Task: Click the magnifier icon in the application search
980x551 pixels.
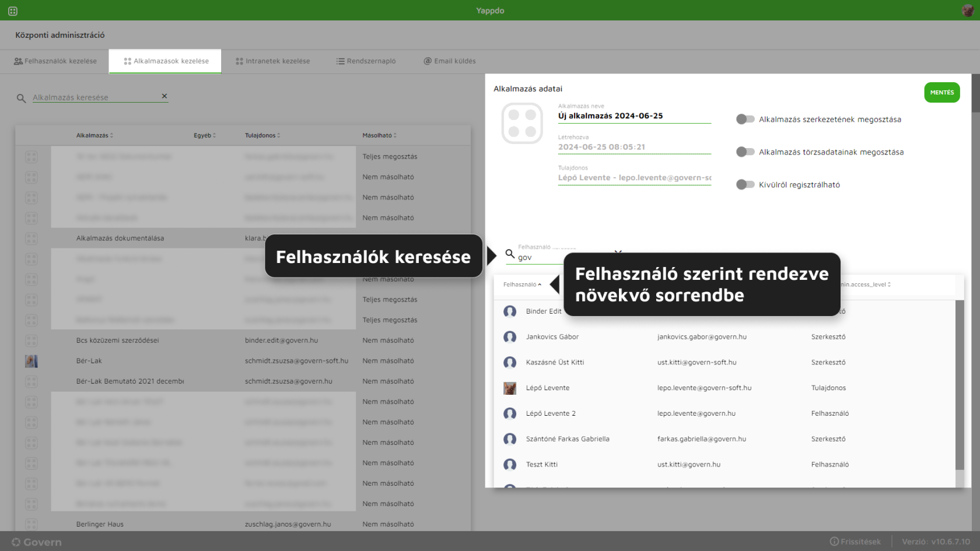Action: [x=21, y=99]
